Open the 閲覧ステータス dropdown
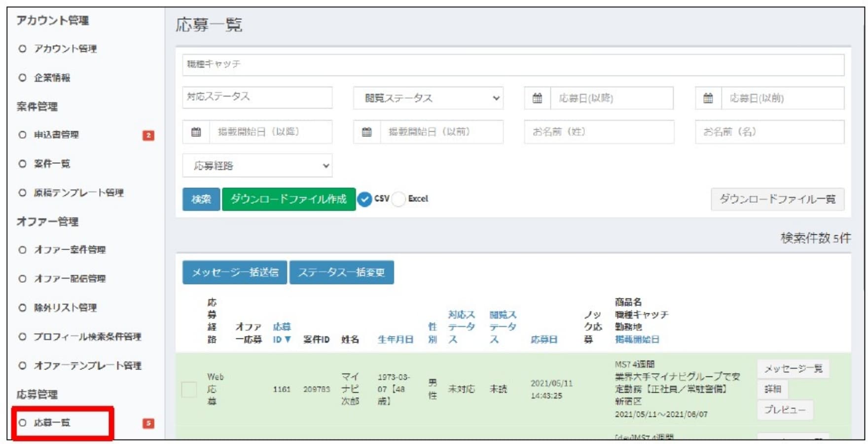 click(428, 98)
